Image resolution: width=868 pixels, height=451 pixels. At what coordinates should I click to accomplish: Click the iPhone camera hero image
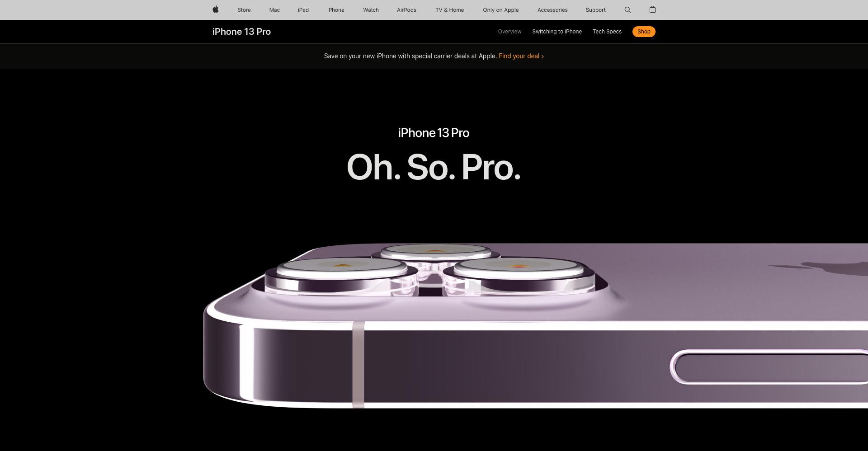pyautogui.click(x=535, y=325)
